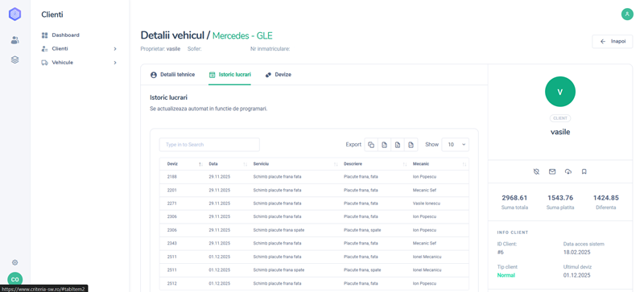Click the Ultimul deviz date 01.12.2025
This screenshot has width=644, height=292.
coord(576,275)
